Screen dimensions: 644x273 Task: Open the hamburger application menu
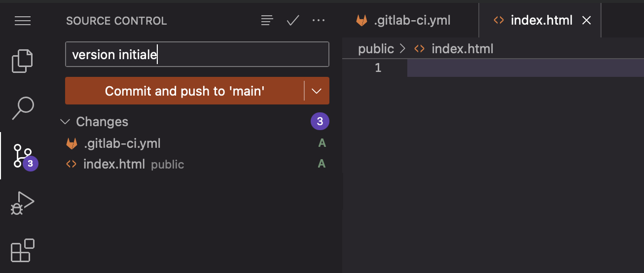coord(23,21)
